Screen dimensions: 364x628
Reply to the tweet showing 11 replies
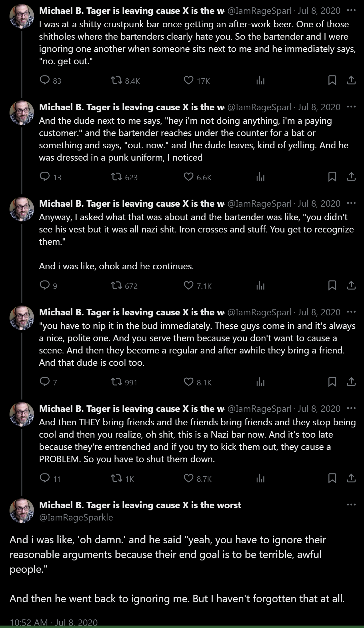(45, 478)
